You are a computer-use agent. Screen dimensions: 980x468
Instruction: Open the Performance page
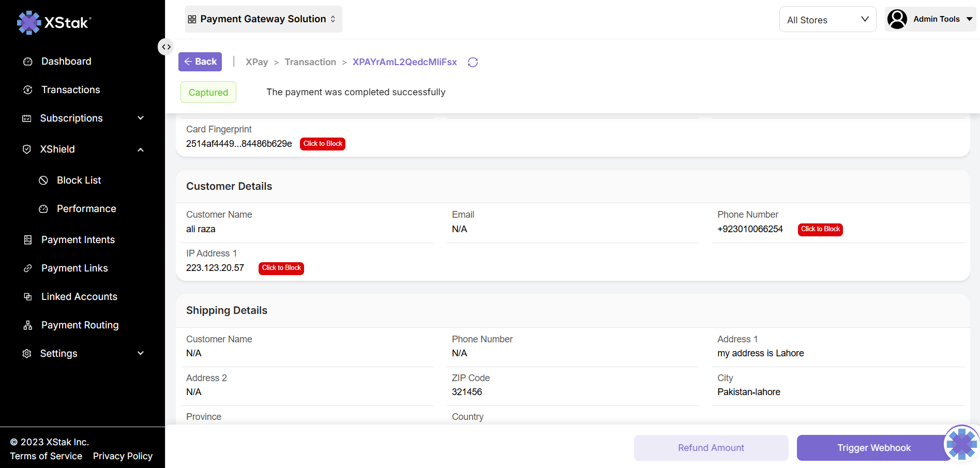[x=86, y=209]
